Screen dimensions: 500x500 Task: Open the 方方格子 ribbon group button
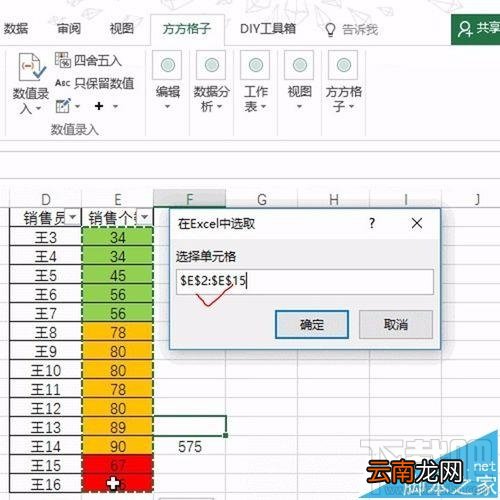pos(343,82)
